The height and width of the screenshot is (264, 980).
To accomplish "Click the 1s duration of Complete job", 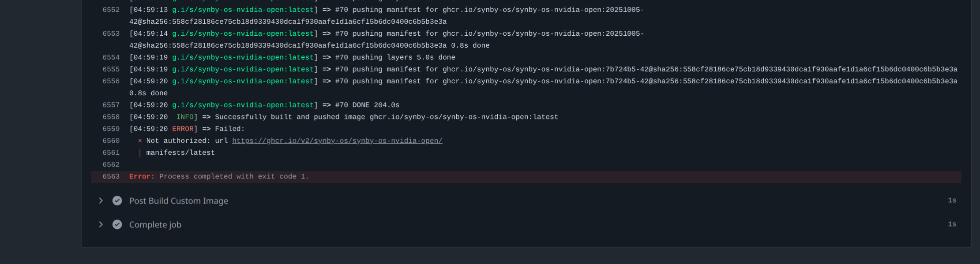I will coord(952,224).
